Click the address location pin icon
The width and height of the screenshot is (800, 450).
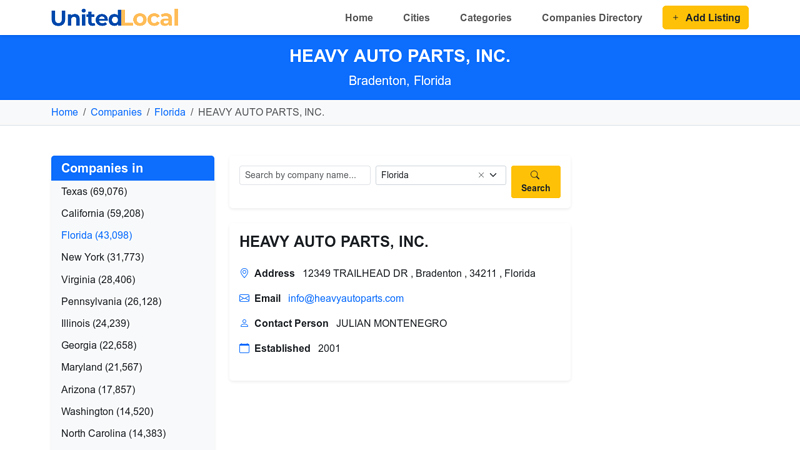click(244, 273)
